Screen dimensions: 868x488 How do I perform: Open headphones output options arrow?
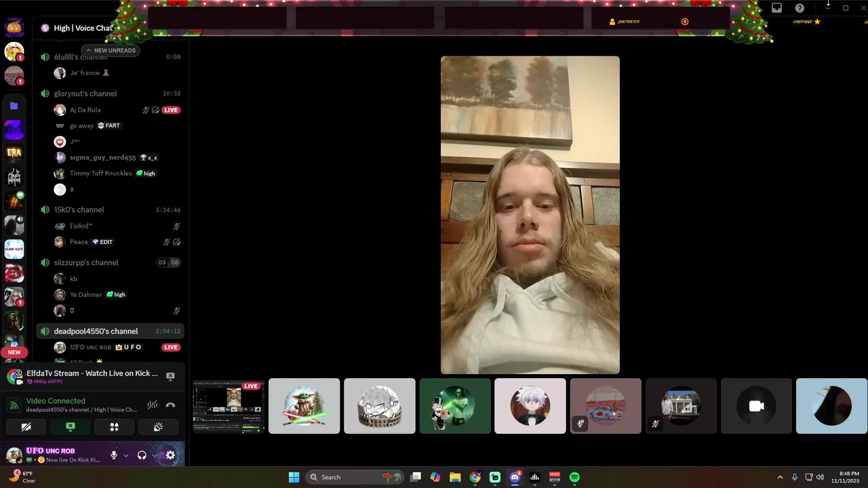click(x=154, y=455)
